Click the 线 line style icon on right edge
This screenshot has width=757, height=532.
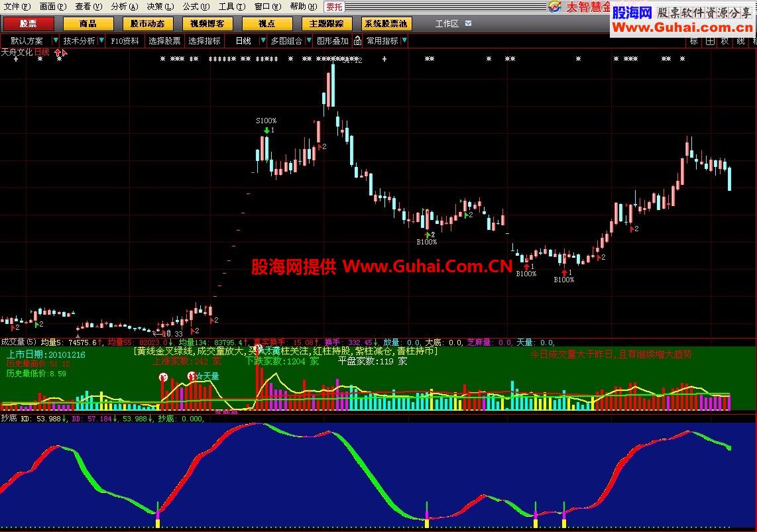pyautogui.click(x=740, y=41)
